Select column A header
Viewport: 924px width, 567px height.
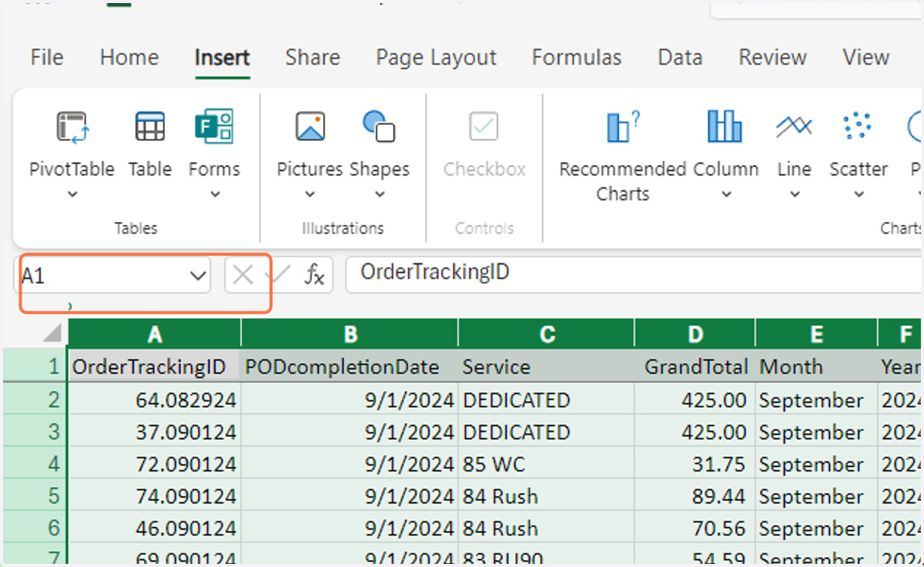coord(155,334)
